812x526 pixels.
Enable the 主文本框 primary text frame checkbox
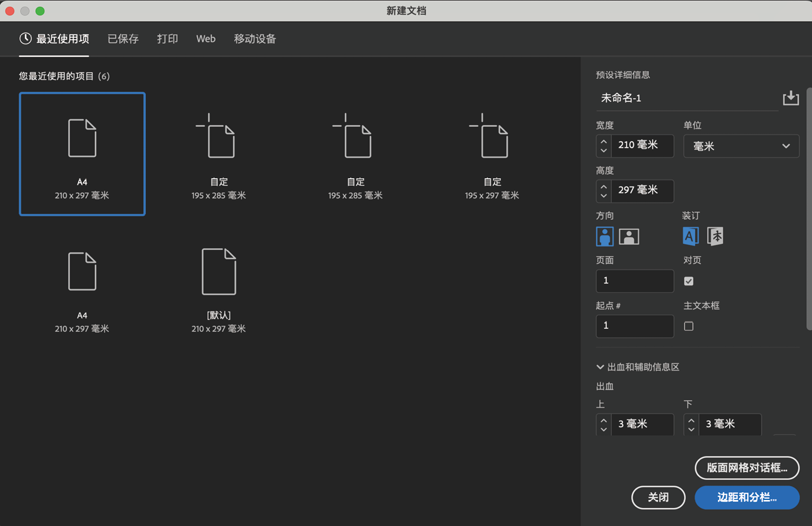tap(689, 326)
